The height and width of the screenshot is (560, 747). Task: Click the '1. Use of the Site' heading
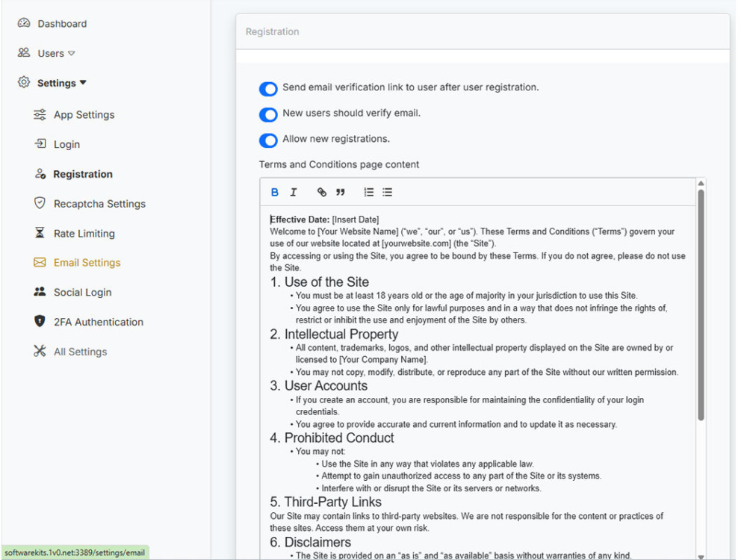tap(320, 282)
